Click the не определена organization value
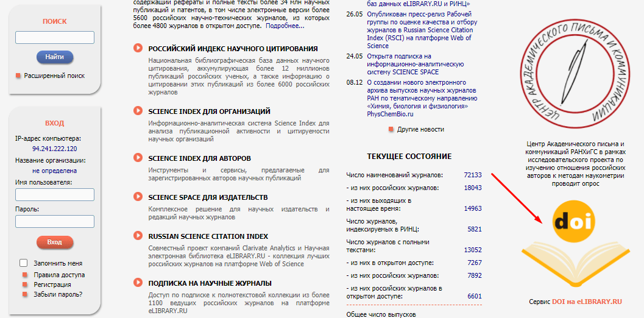Viewport: 644px width, 318px height. click(x=55, y=171)
